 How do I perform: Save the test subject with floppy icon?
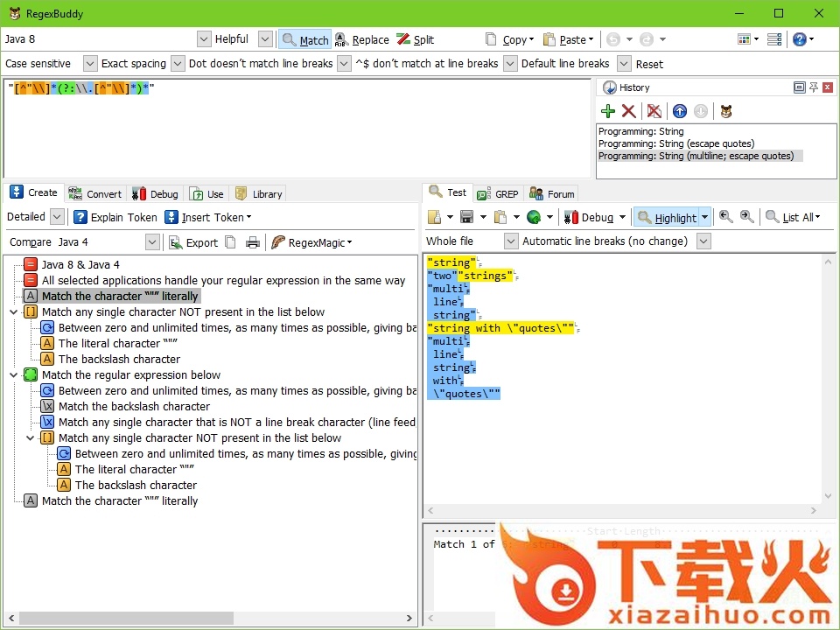coord(467,217)
